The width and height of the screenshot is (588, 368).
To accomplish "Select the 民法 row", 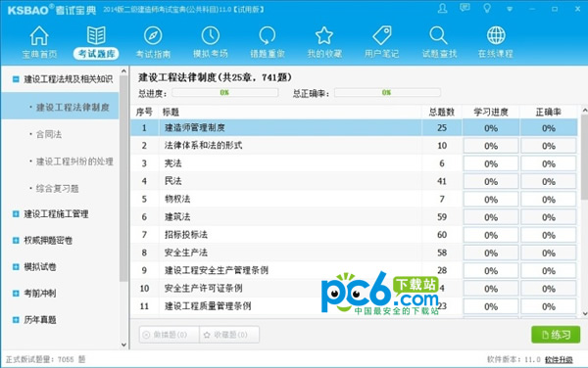I will tap(354, 181).
